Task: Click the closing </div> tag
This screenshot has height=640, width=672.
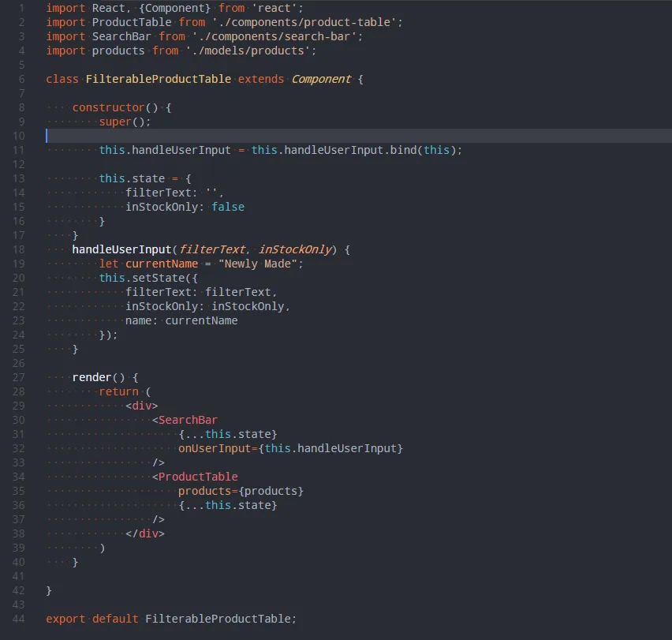Action: [x=145, y=533]
